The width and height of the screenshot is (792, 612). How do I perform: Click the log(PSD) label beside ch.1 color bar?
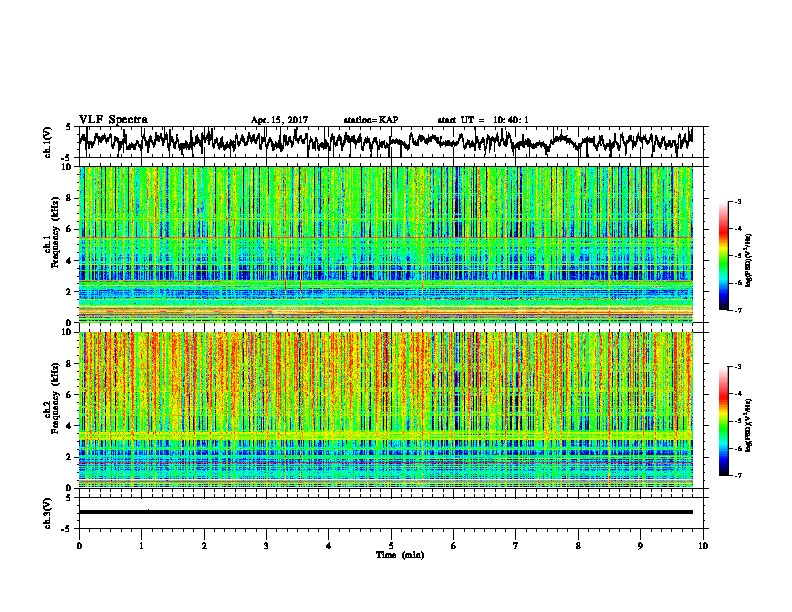749,260
